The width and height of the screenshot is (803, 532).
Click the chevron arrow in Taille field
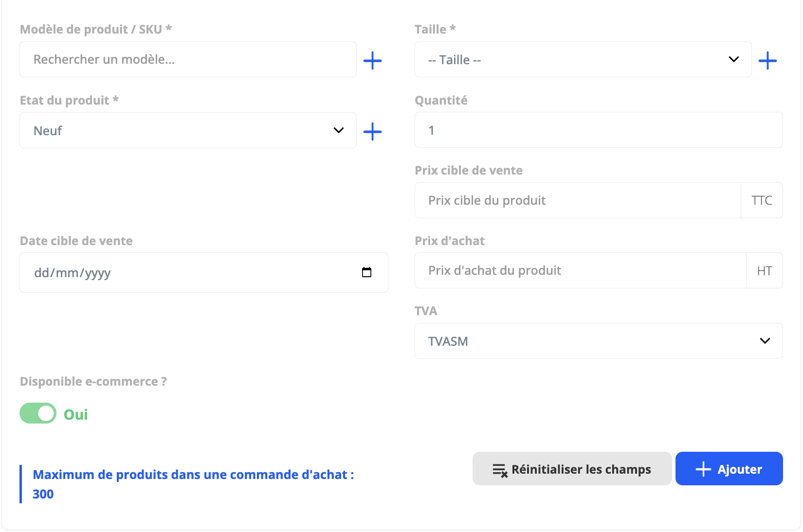click(x=733, y=59)
